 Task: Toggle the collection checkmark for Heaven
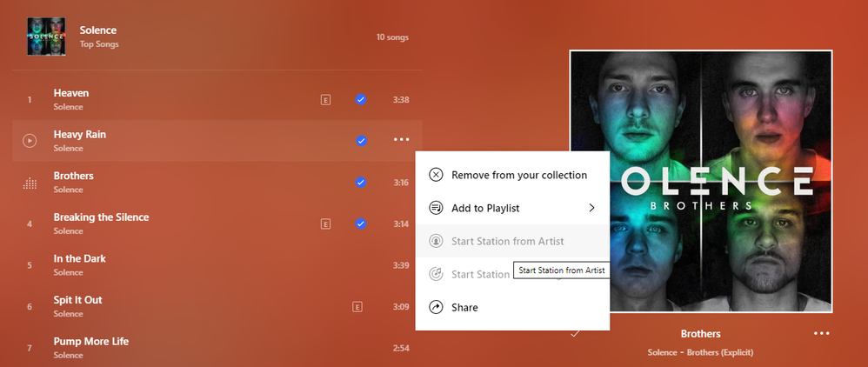coord(361,99)
